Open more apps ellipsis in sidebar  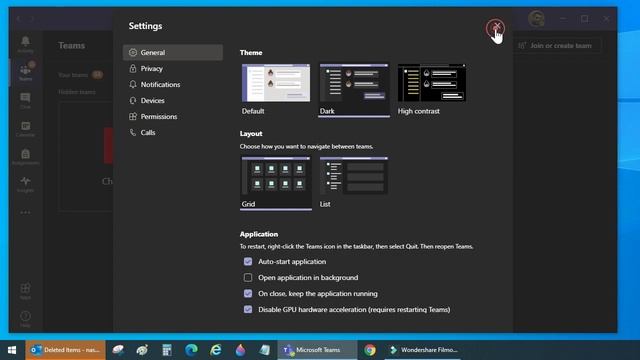(25, 212)
